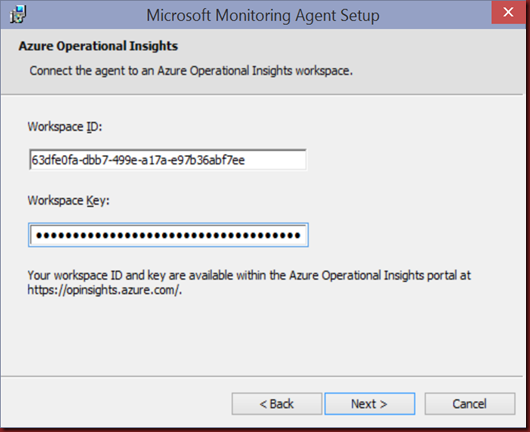The width and height of the screenshot is (530, 432).
Task: Click the separator line above the buttons
Action: tap(262, 376)
